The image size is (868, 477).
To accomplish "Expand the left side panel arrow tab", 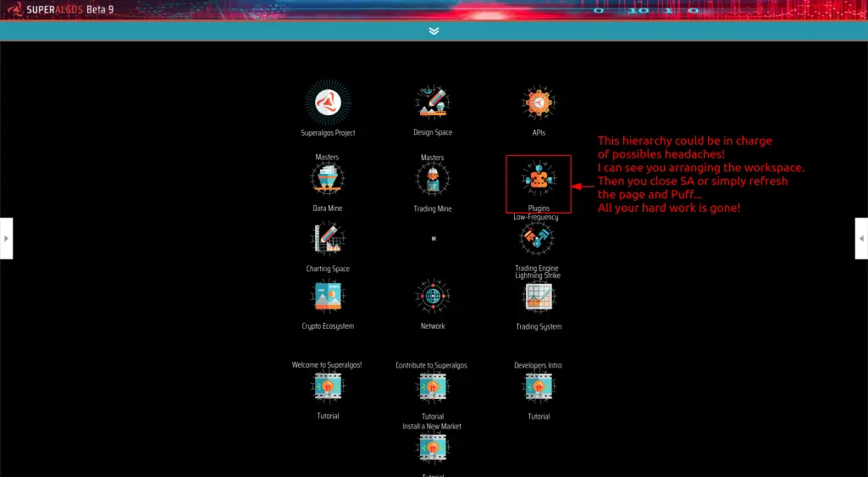I will pos(6,238).
